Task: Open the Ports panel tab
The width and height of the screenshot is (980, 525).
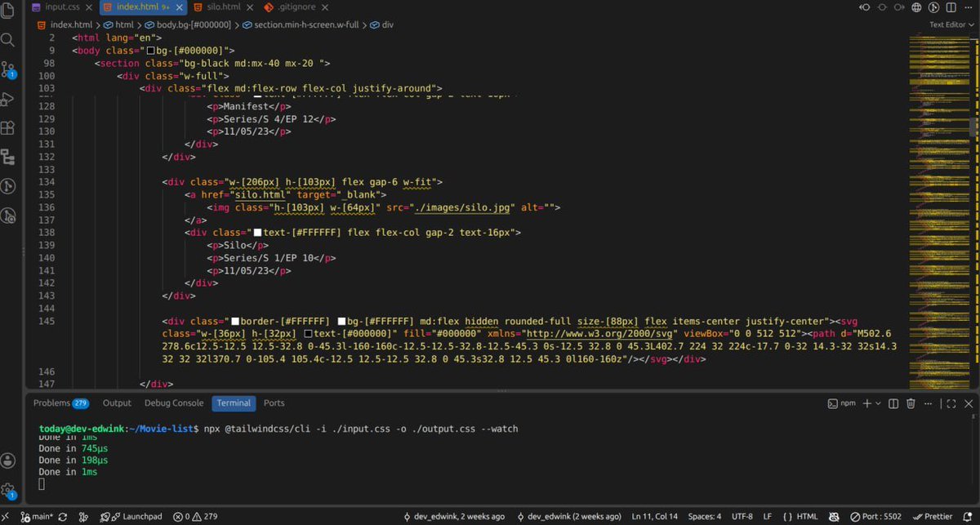Action: 274,403
